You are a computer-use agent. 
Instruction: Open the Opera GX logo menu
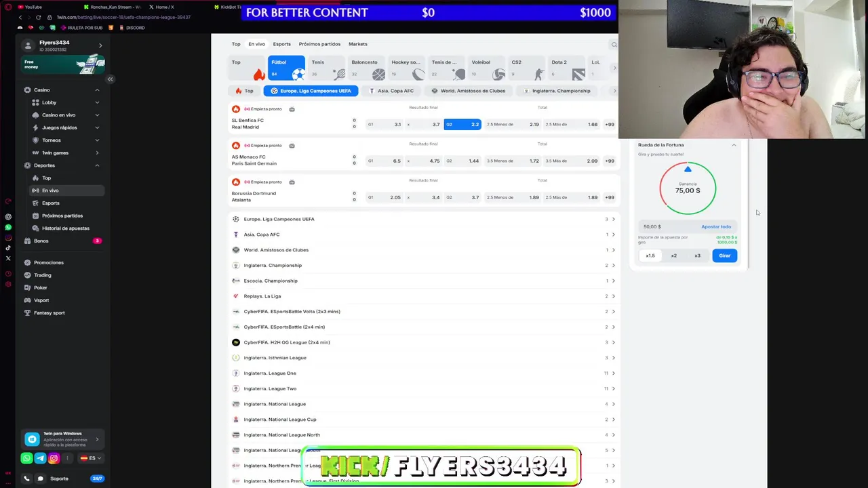coord(7,6)
